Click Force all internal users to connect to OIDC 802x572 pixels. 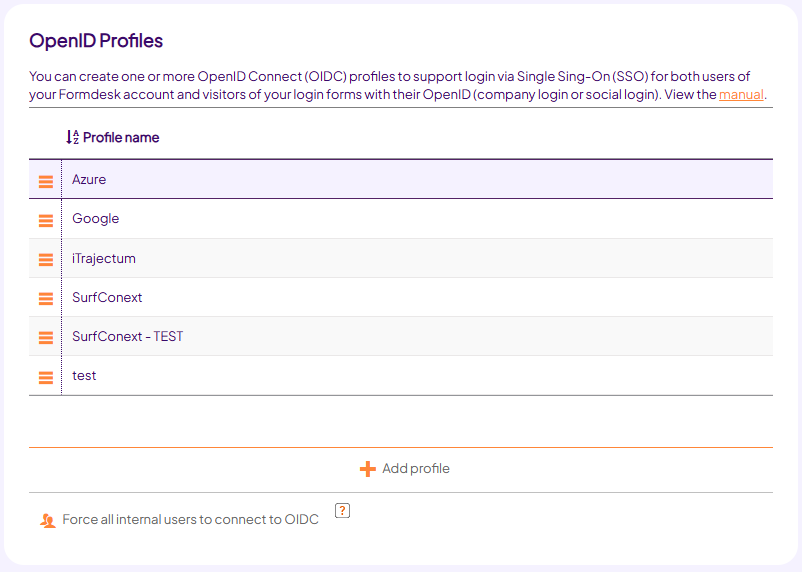tap(190, 519)
